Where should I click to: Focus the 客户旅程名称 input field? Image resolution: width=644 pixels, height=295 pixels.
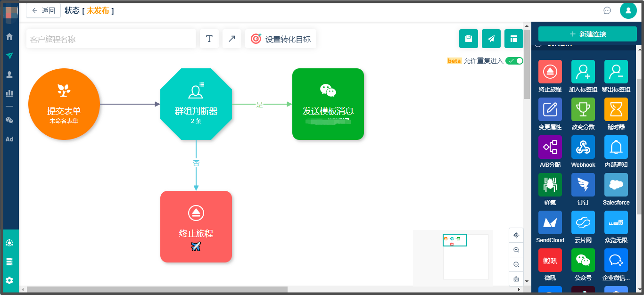[x=111, y=39]
